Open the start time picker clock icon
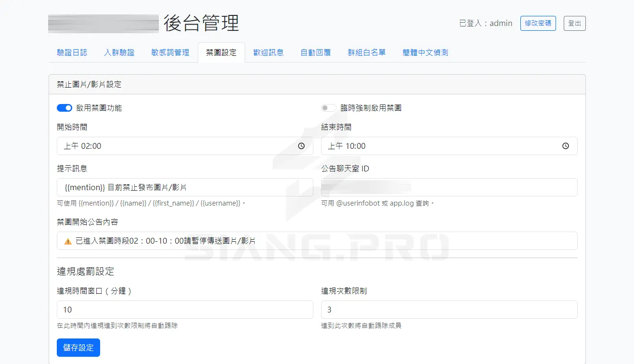This screenshot has height=364, width=634. click(x=302, y=146)
